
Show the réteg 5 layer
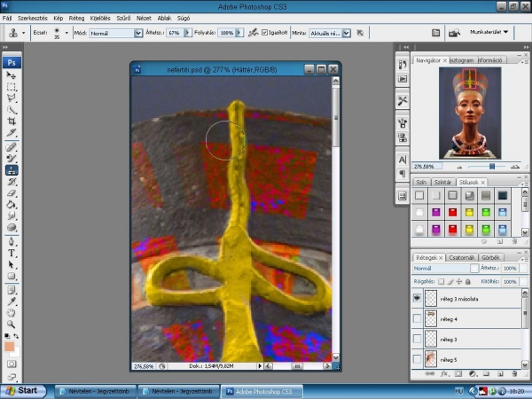[x=417, y=359]
